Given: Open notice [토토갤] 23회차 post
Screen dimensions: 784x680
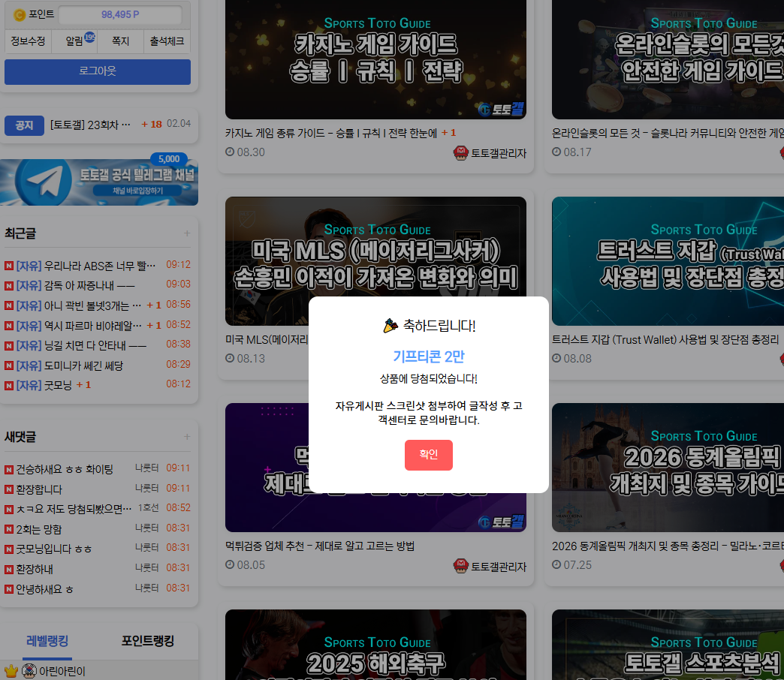Looking at the screenshot, I should tap(90, 125).
